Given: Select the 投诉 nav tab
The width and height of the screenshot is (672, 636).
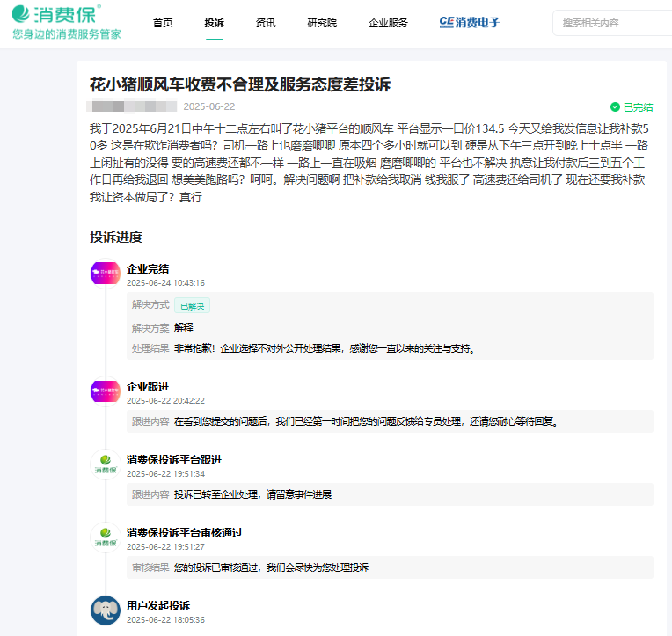Looking at the screenshot, I should point(215,23).
